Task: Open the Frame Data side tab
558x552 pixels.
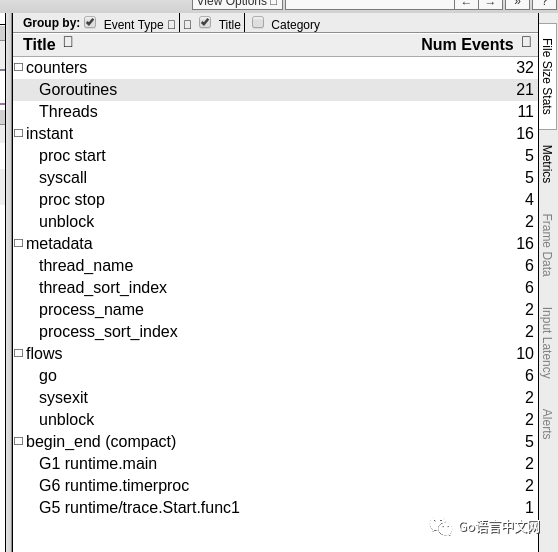Action: coord(547,245)
